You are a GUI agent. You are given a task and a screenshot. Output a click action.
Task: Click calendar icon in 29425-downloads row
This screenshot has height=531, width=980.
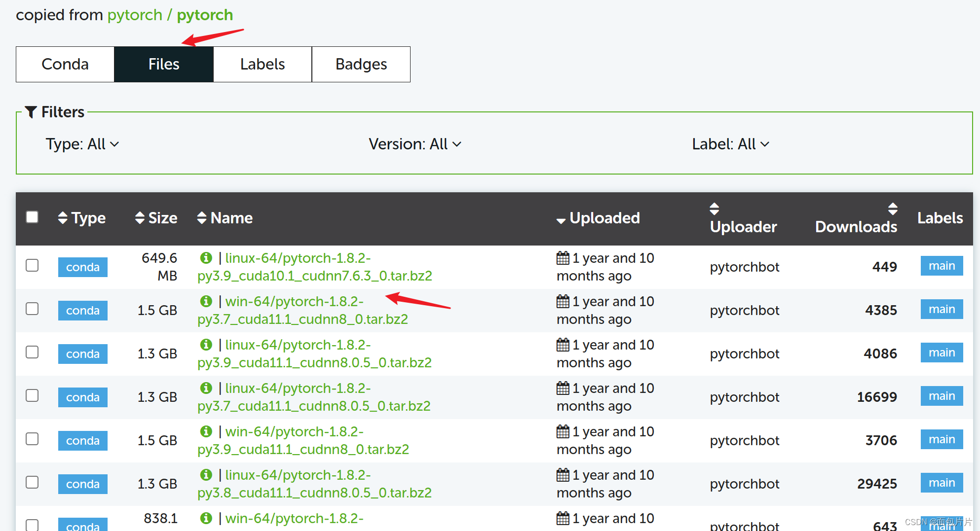(x=563, y=475)
